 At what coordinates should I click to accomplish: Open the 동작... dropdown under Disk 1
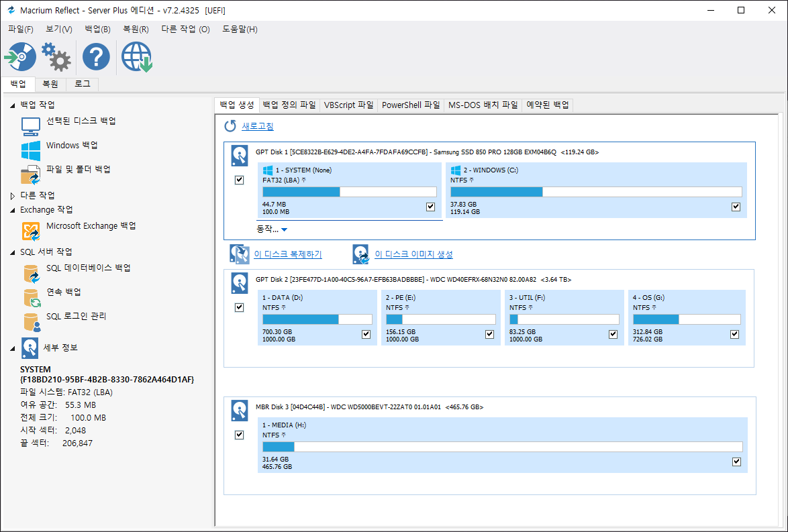(272, 229)
